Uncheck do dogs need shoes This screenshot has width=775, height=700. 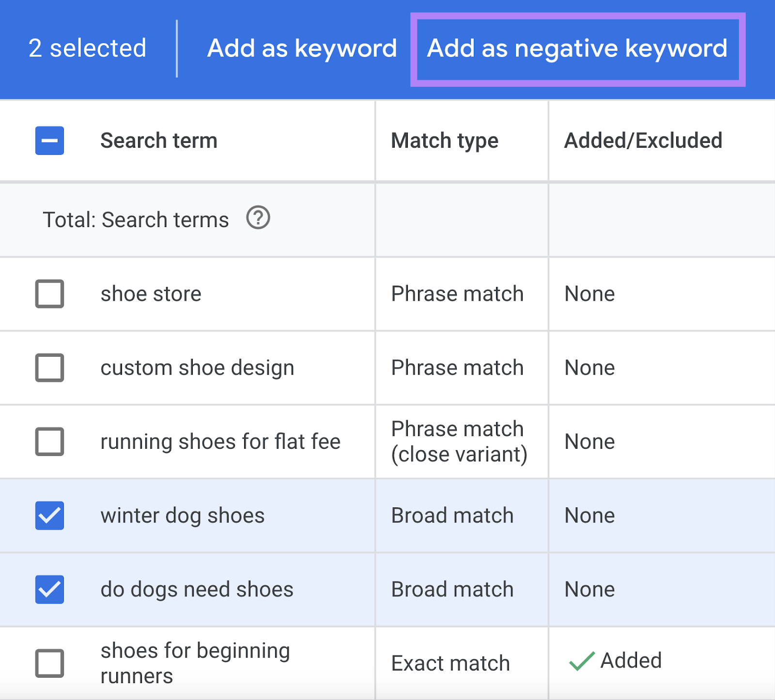(x=49, y=590)
